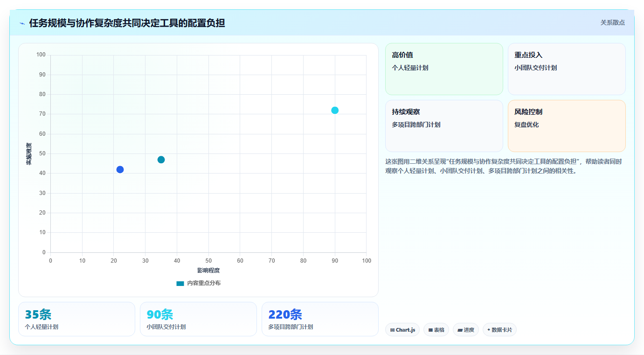Click the 90条 stat card
Screen dimensions: 644x355
pyautogui.click(x=198, y=319)
